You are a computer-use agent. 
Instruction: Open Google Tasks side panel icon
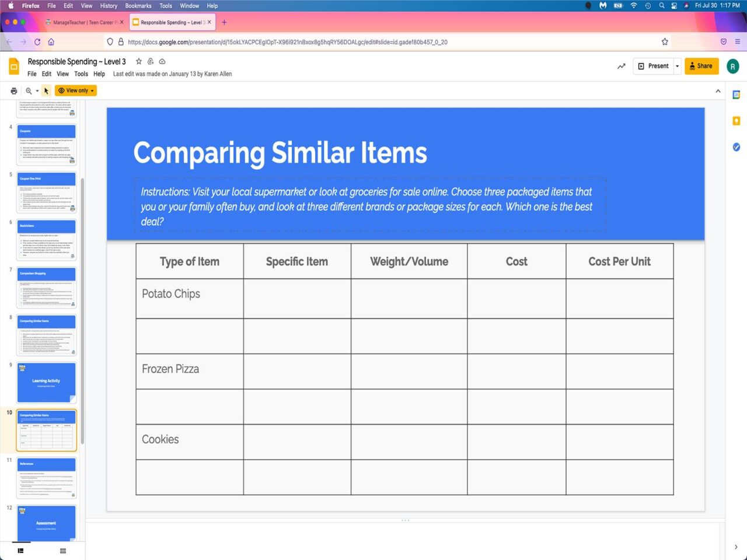coord(736,147)
